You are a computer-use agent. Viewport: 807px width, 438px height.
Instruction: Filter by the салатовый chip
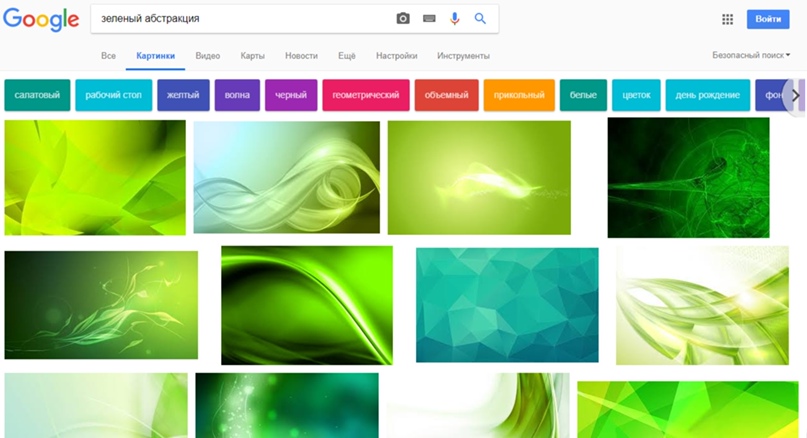(37, 95)
